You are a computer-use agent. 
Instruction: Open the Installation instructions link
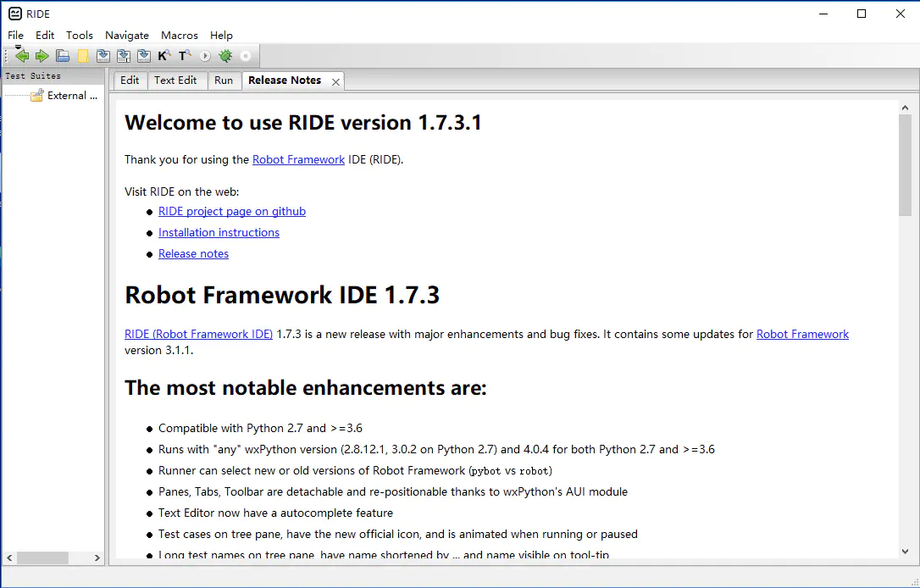(219, 233)
